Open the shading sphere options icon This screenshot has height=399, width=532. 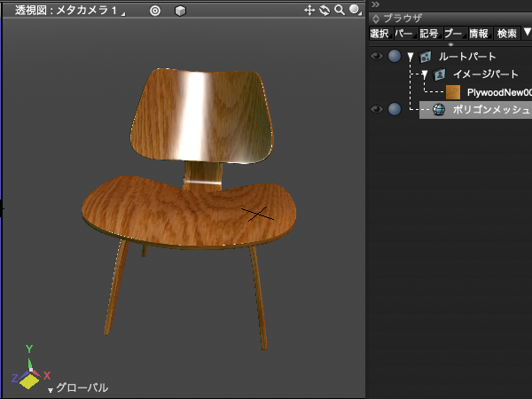355,10
